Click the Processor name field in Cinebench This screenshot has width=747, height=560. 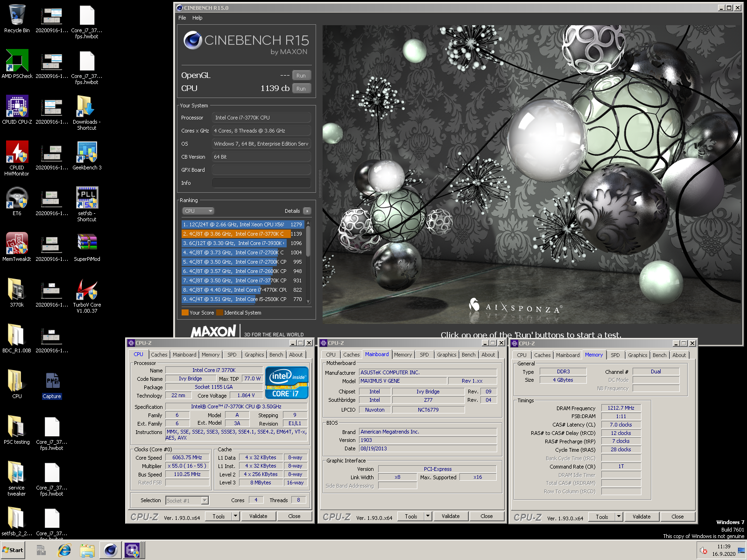click(261, 118)
